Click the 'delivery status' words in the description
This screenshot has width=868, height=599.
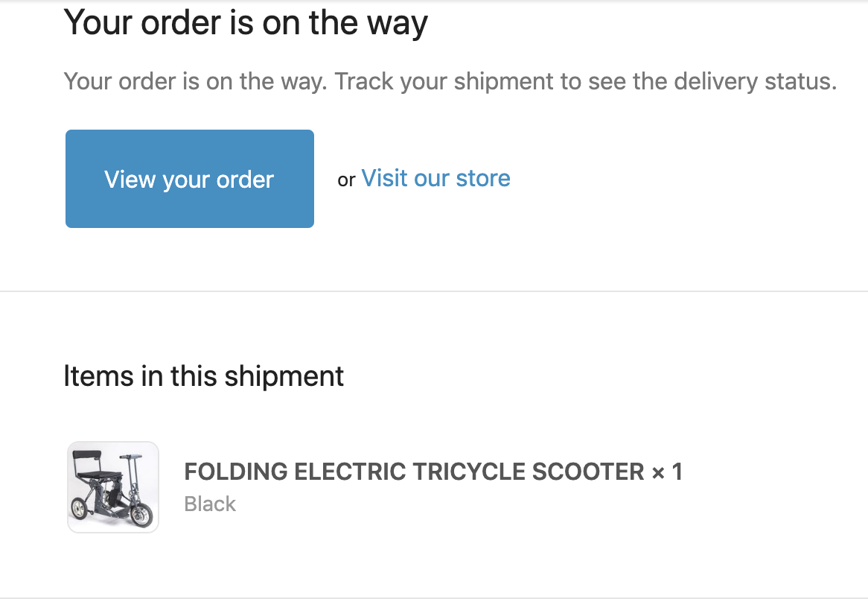coord(755,81)
